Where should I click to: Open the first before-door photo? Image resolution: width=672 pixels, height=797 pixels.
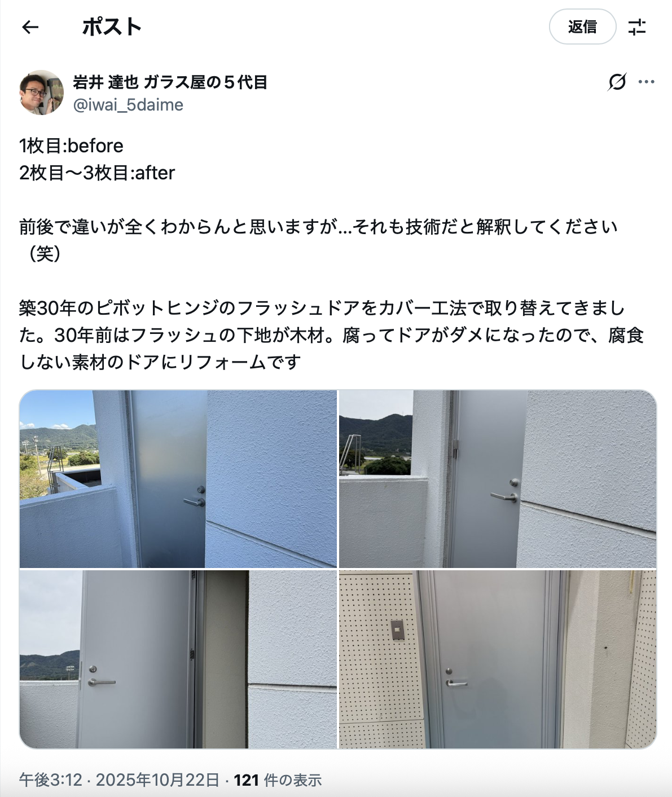pos(178,479)
